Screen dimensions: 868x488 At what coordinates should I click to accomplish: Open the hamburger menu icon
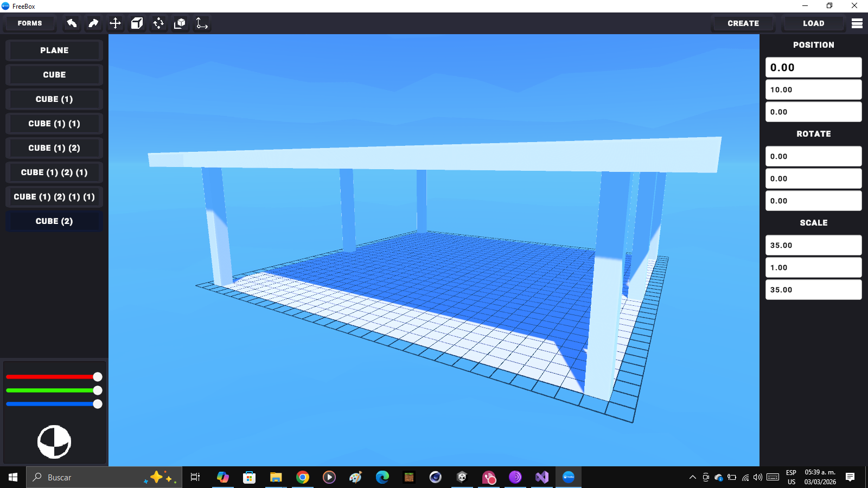[857, 23]
